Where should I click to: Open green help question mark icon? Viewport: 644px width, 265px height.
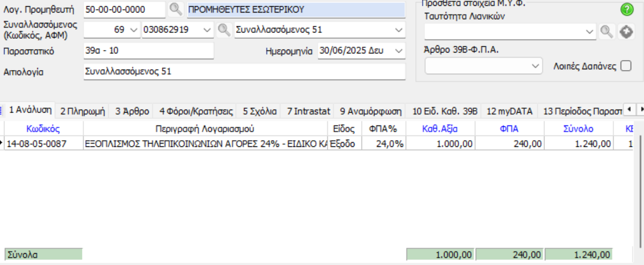pos(627,9)
